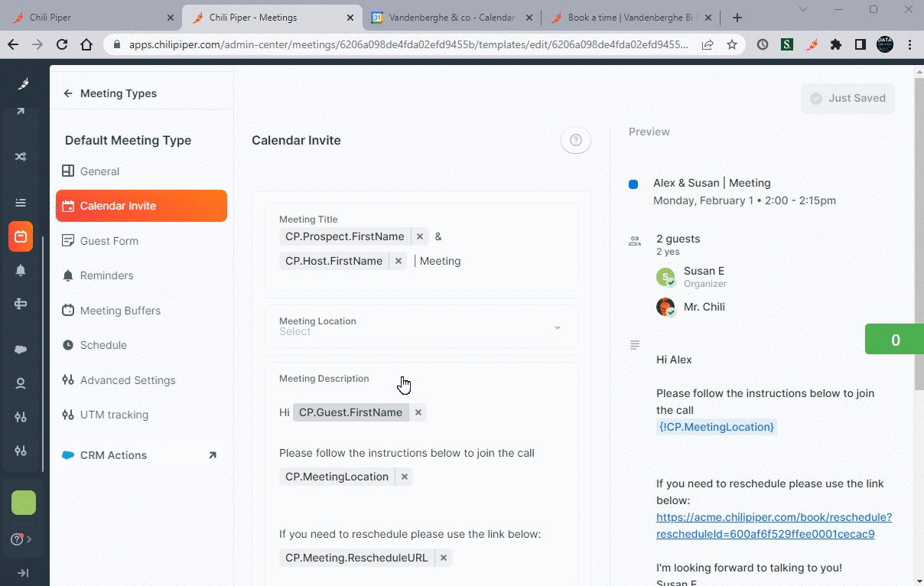Screen dimensions: 924x586
Task: Remove the CP.Host.FirstName tag
Action: 399,261
